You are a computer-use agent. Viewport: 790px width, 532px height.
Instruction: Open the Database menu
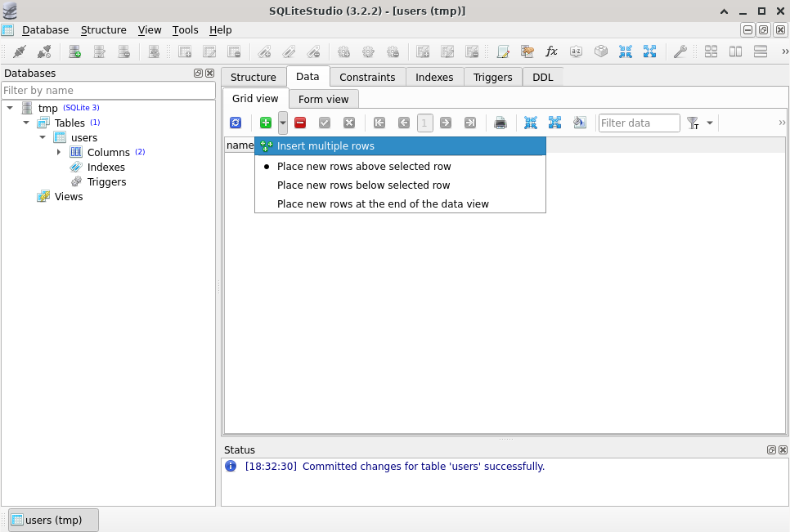coord(45,29)
